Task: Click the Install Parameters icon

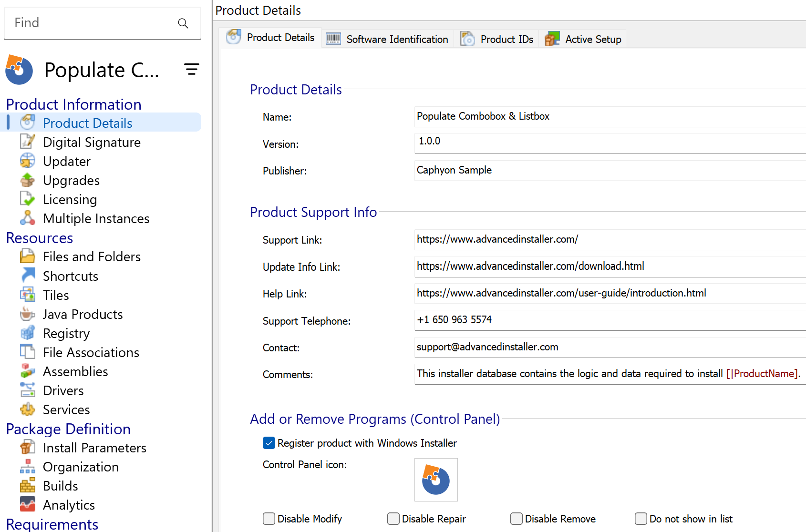Action: [x=28, y=447]
